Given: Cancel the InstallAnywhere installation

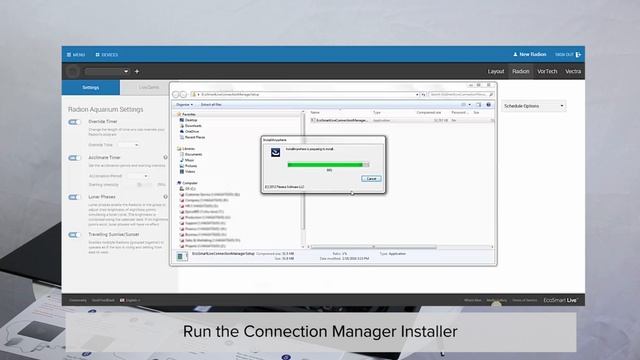Looking at the screenshot, I should click(371, 179).
